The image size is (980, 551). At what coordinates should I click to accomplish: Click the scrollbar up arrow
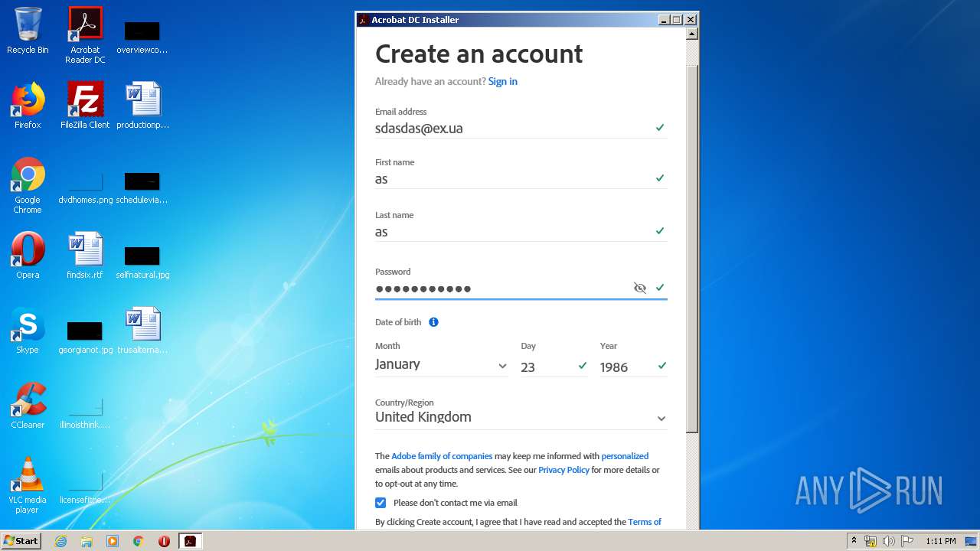pos(692,34)
